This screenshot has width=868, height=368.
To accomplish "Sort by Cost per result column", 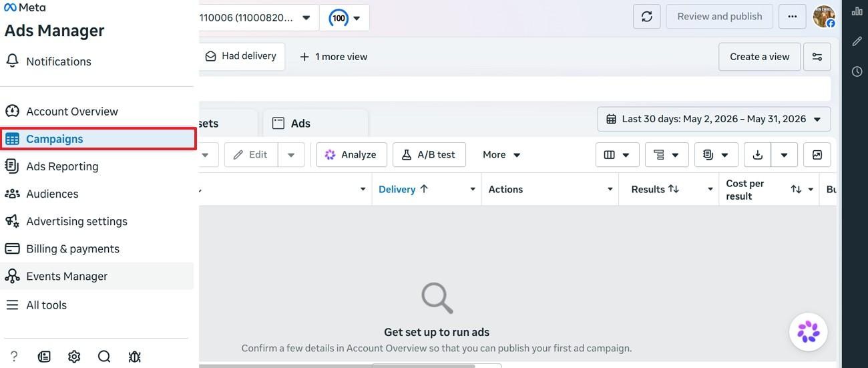I will coord(764,190).
